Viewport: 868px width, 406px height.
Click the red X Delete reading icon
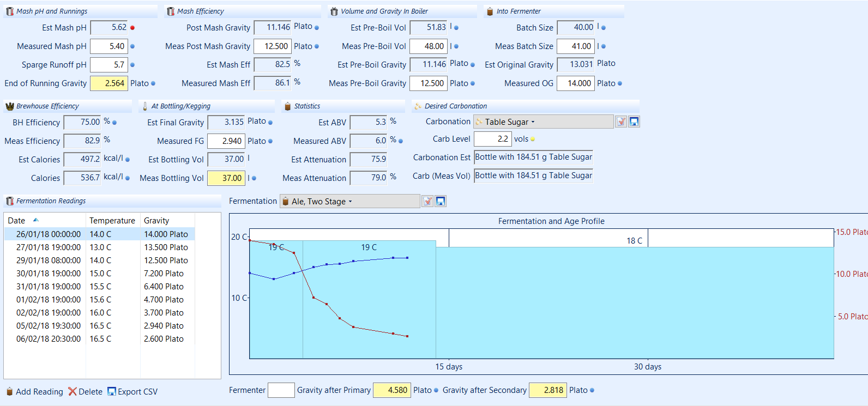point(73,391)
